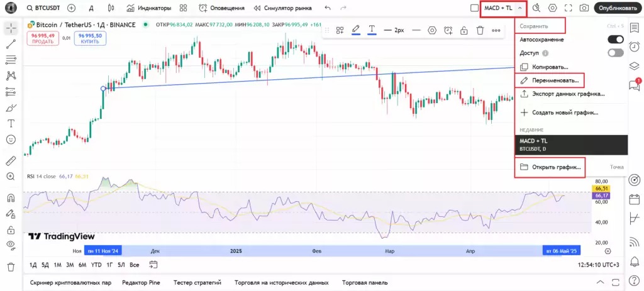Open the chart patterns tool group
Screen dimensions: 644x291
[11, 76]
